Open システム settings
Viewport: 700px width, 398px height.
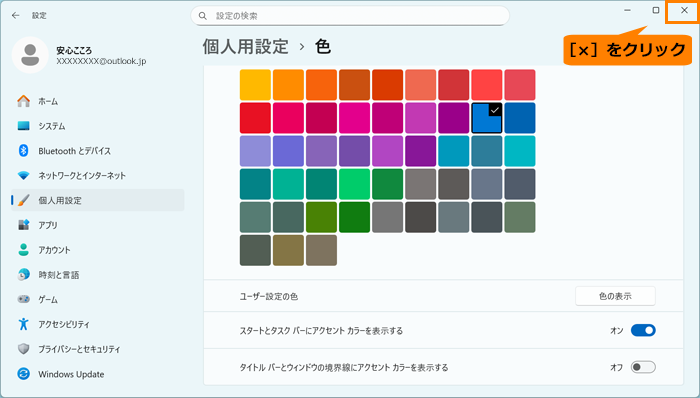[x=98, y=126]
